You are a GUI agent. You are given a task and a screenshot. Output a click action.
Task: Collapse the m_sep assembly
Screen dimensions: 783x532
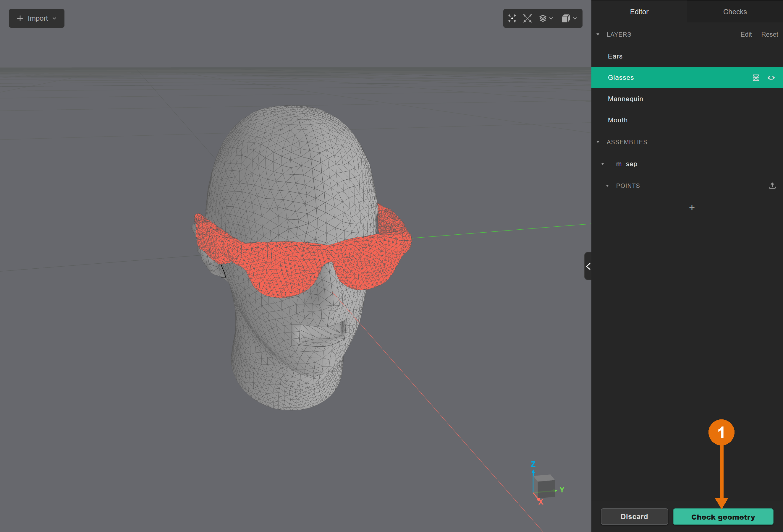(x=603, y=164)
